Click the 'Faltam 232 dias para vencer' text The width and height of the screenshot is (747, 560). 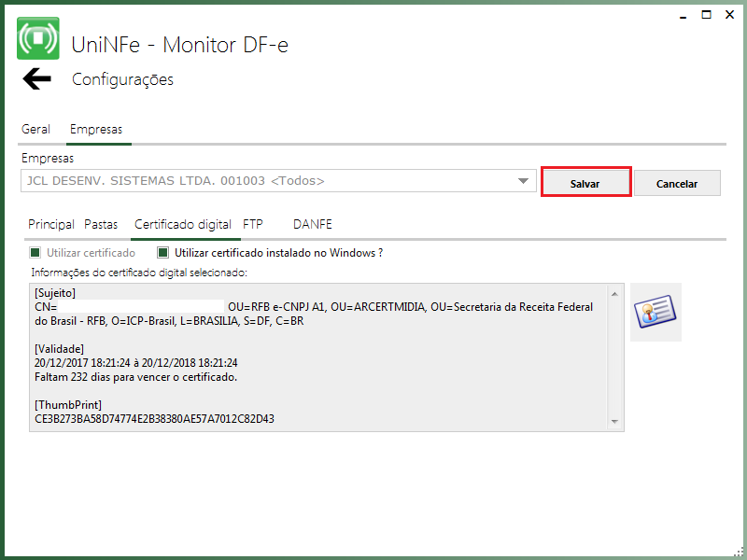pyautogui.click(x=135, y=377)
